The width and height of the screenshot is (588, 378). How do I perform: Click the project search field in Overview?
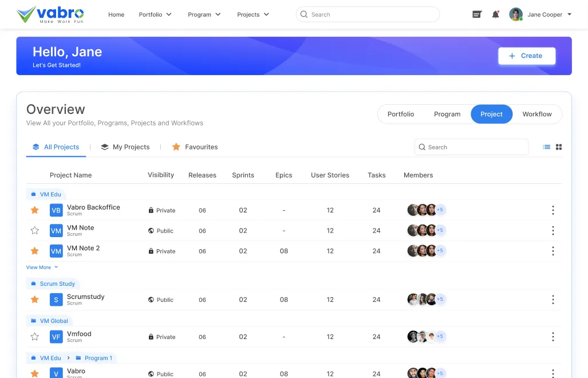471,147
